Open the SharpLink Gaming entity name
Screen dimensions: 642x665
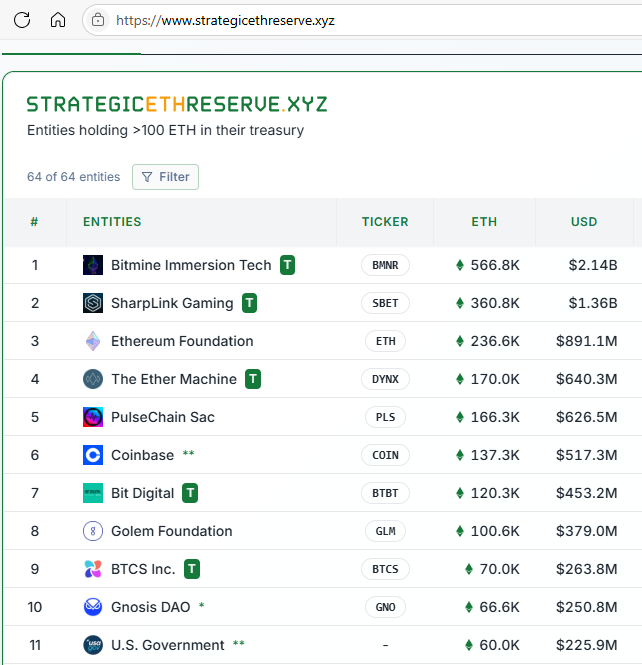click(x=172, y=303)
